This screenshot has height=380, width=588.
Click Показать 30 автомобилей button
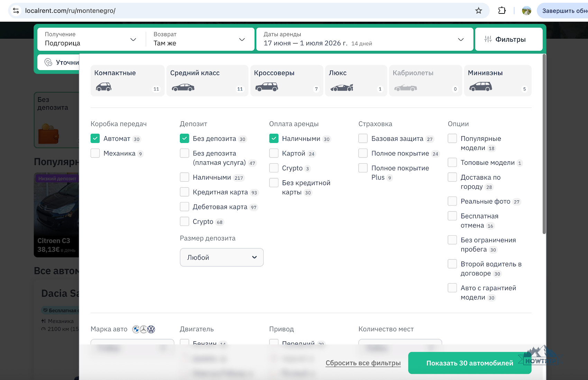[x=470, y=363]
